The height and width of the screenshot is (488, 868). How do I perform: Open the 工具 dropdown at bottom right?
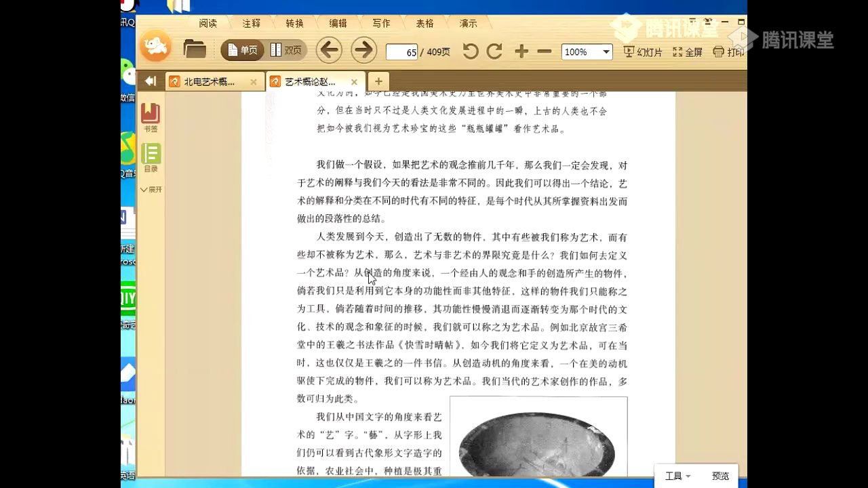(x=677, y=476)
